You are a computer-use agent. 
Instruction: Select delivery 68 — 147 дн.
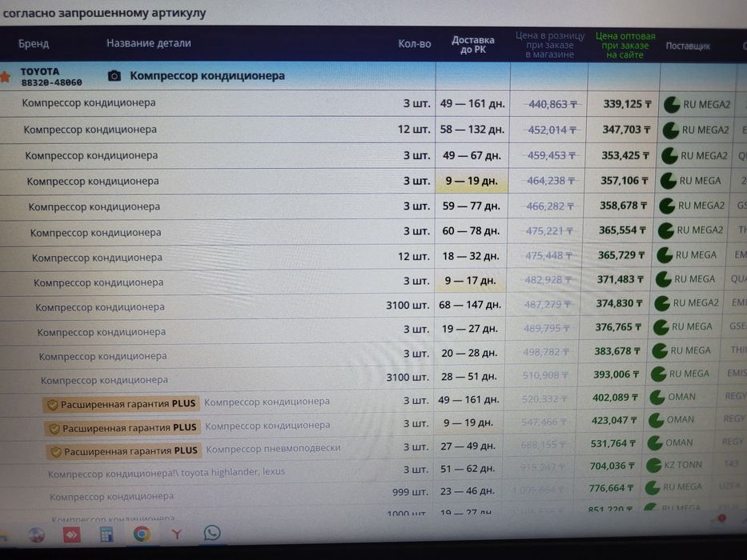(x=470, y=305)
